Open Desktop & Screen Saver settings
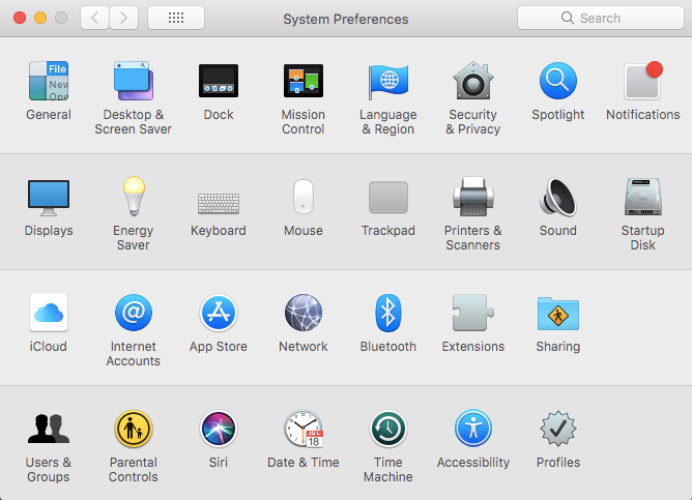This screenshot has height=500, width=692. [133, 82]
